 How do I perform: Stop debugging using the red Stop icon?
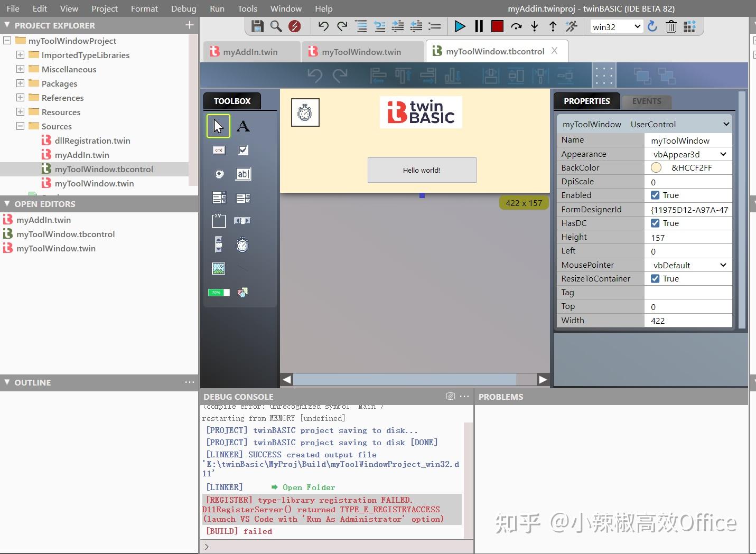point(497,26)
